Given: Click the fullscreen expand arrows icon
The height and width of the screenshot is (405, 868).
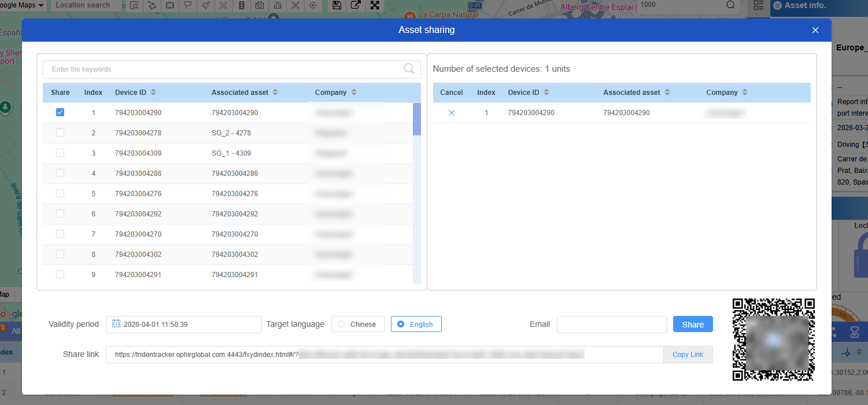Looking at the screenshot, I should (375, 5).
